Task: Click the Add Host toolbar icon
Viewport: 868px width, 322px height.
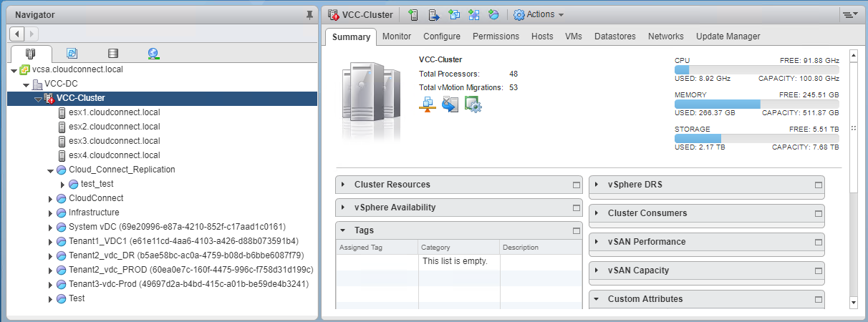Action: [x=414, y=14]
